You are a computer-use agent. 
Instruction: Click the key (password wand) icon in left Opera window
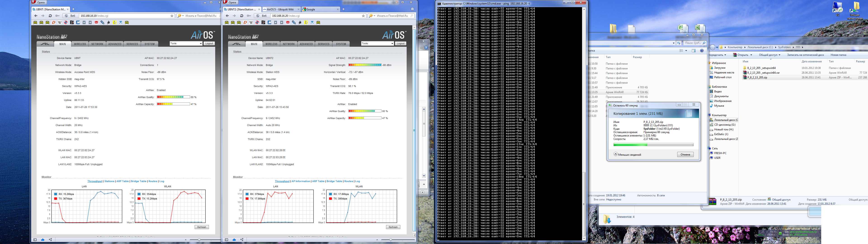coord(58,16)
